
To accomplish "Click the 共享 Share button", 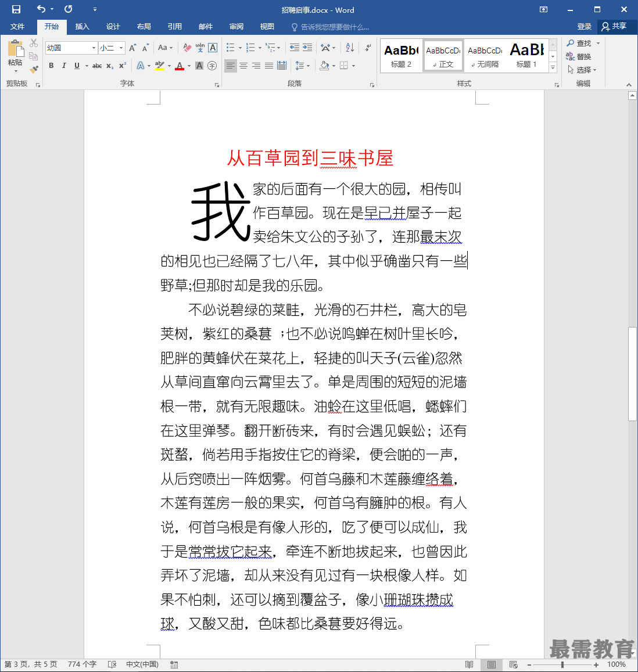I will point(614,27).
